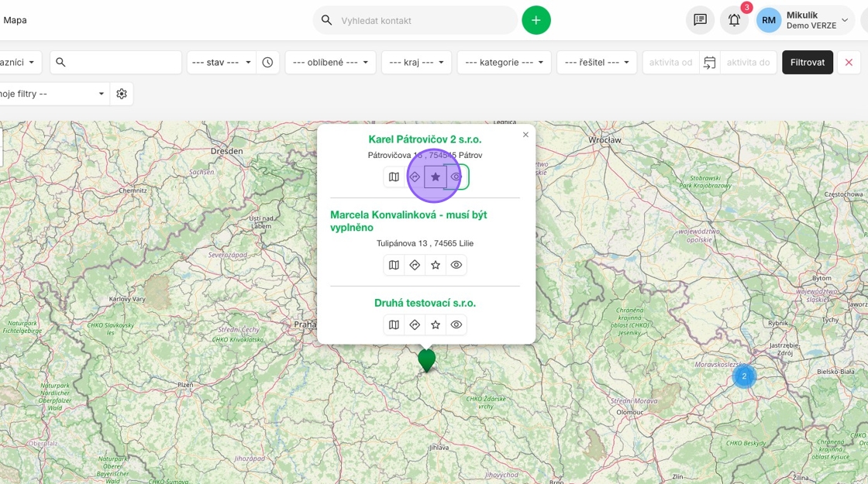The image size is (868, 484).
Task: Clear filters with red X
Action: (849, 63)
